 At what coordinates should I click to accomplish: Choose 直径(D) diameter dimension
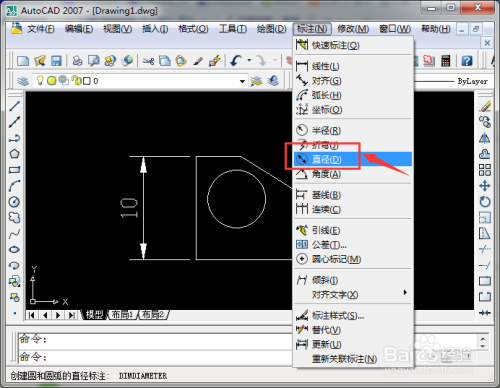[x=353, y=159]
